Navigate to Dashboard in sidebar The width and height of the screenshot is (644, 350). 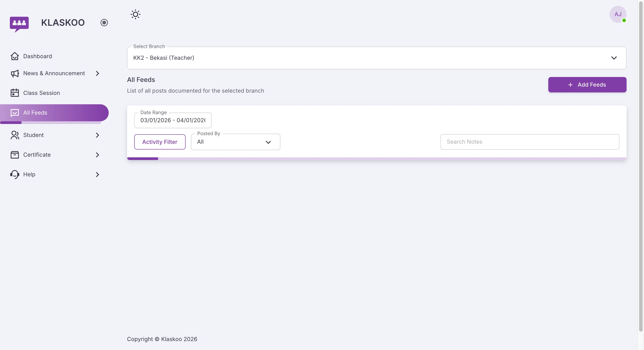click(x=38, y=56)
